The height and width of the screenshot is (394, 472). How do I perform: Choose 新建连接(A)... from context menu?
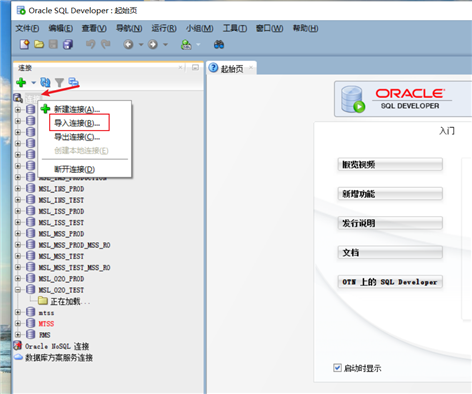(x=85, y=109)
